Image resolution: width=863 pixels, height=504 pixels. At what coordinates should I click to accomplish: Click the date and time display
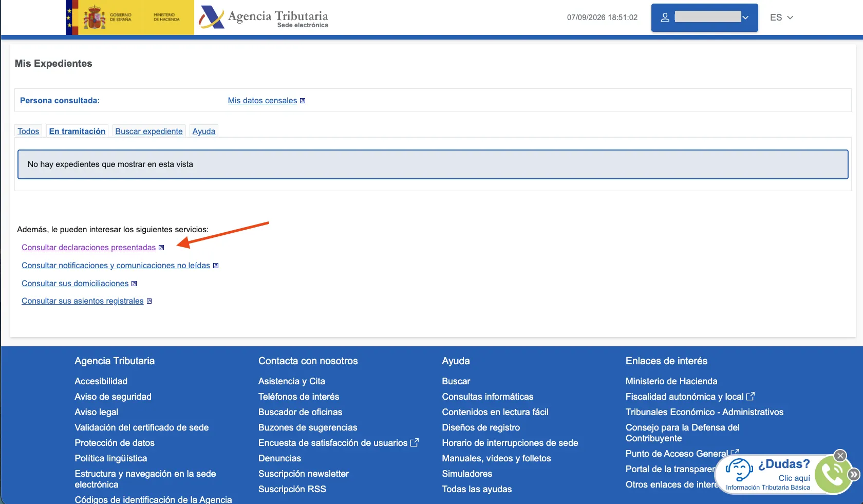coord(602,17)
